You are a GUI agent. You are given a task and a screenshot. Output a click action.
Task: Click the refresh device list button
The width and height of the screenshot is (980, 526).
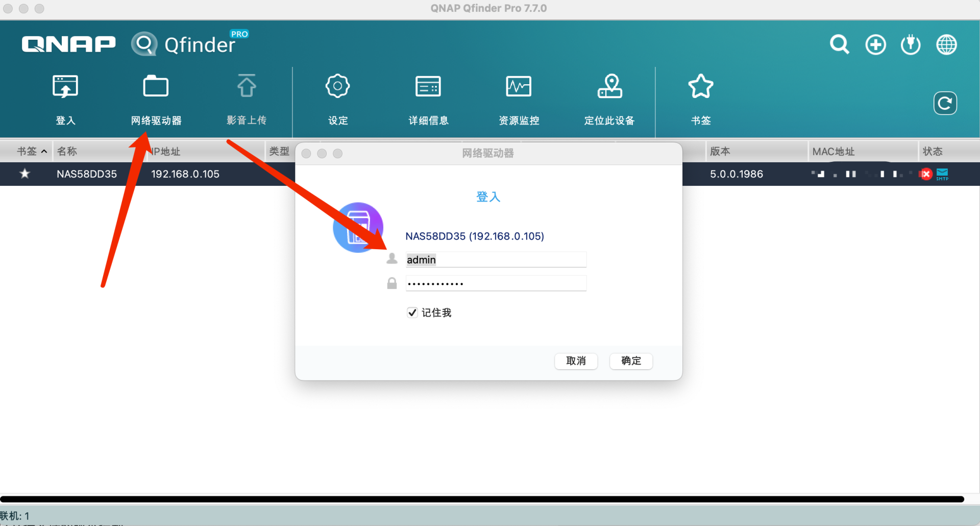coord(945,104)
